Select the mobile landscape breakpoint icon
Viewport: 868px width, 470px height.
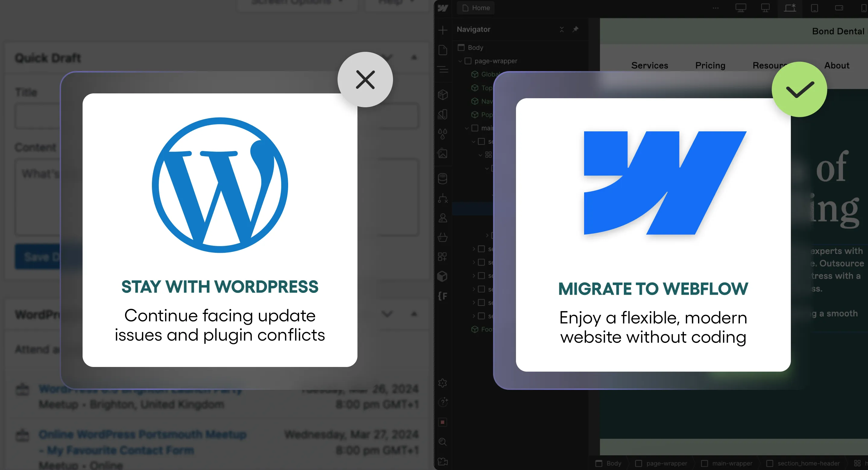click(839, 8)
